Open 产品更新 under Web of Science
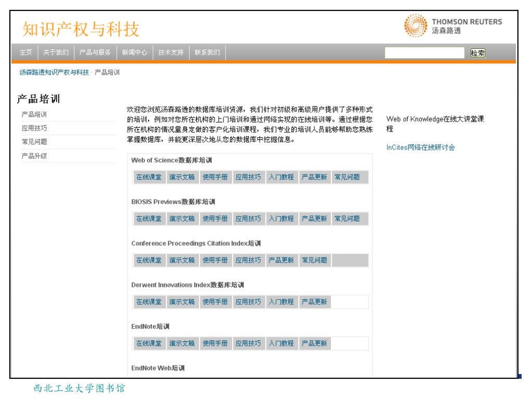Viewport: 532px width, 399px height. (314, 177)
